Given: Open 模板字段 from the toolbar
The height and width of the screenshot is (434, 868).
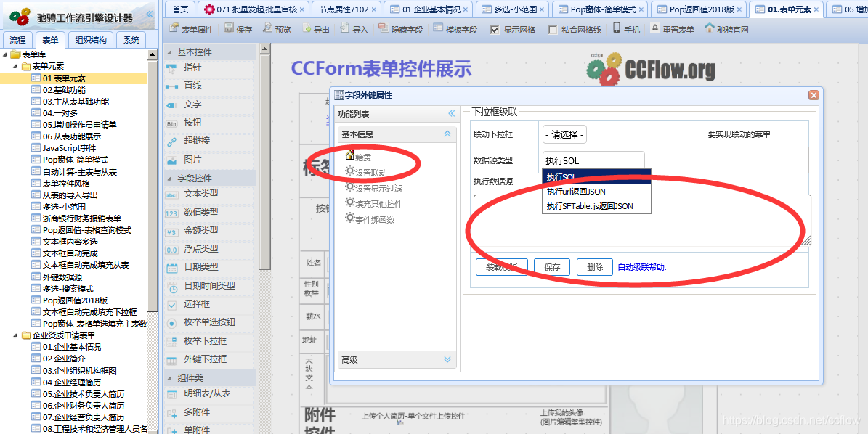Looking at the screenshot, I should coord(455,29).
